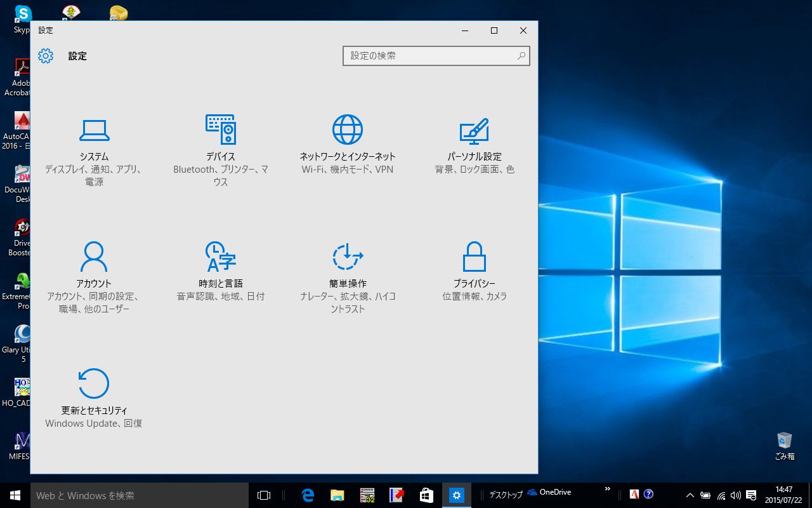Click the Windows Start button
Image resolution: width=812 pixels, height=508 pixels.
[15, 495]
